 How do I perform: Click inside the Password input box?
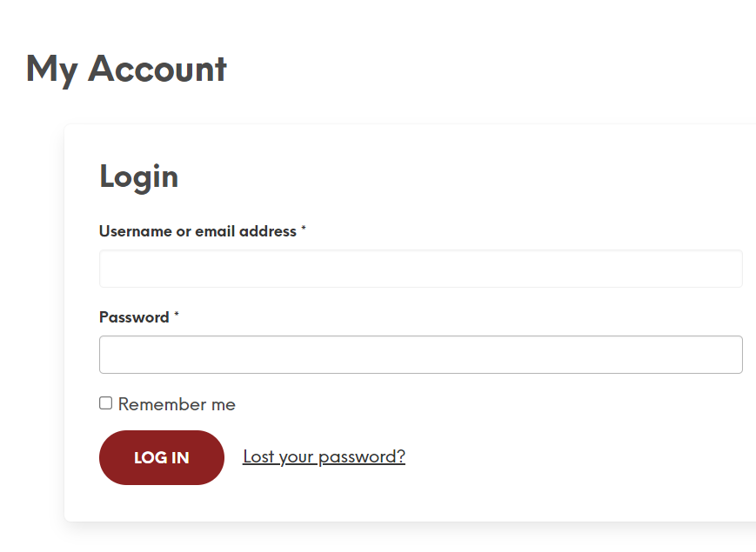click(421, 355)
